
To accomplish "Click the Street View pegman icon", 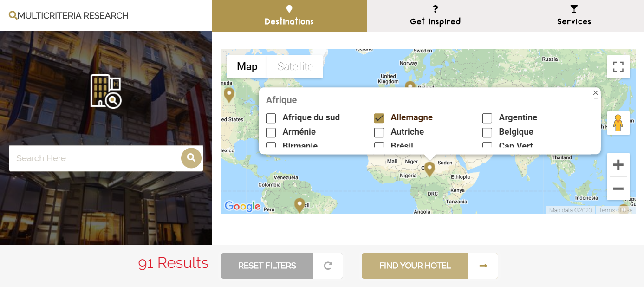I will pyautogui.click(x=618, y=123).
